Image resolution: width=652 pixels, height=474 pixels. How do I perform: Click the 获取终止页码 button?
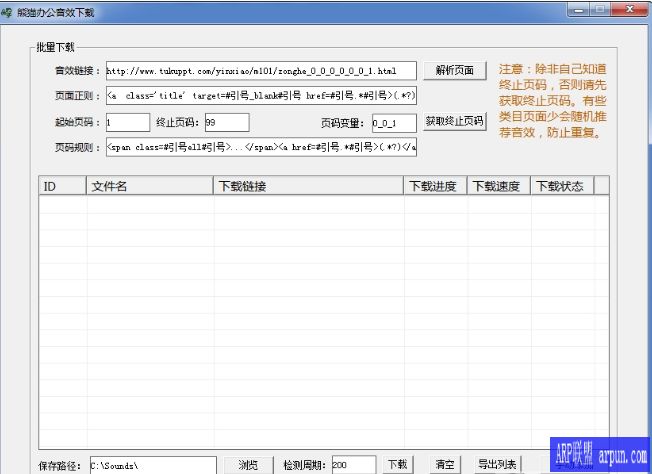[x=455, y=121]
